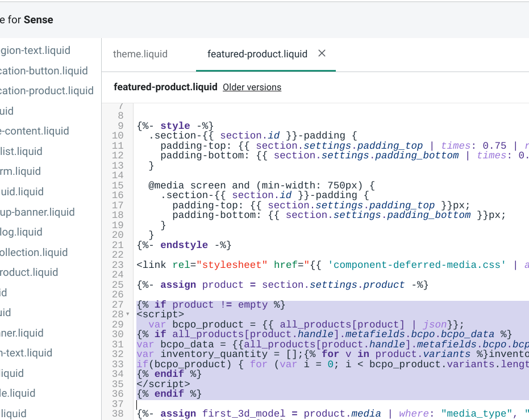Screen dimensions: 529x420
Task: Open the file ending in e-content.liquid
Action: [x=34, y=131]
